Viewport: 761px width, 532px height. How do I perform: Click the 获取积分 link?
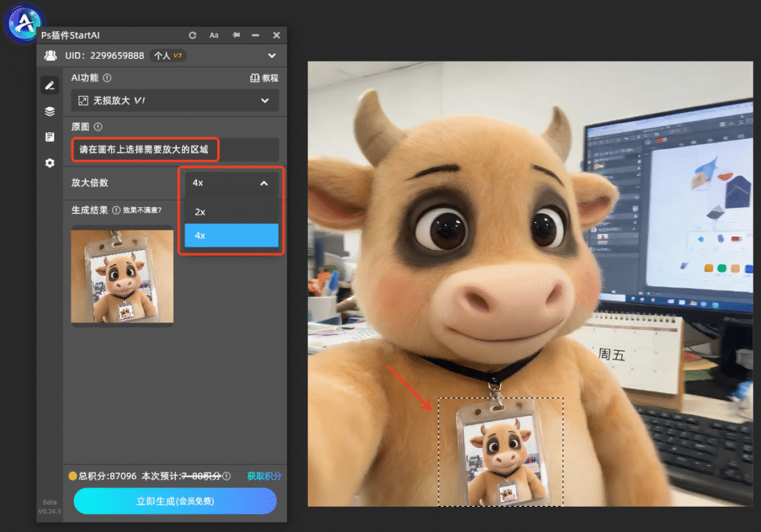(x=264, y=476)
